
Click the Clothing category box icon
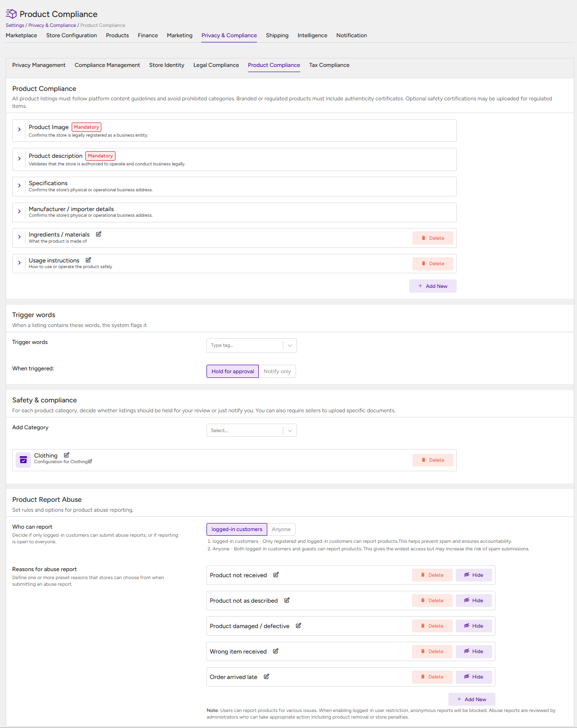point(23,460)
